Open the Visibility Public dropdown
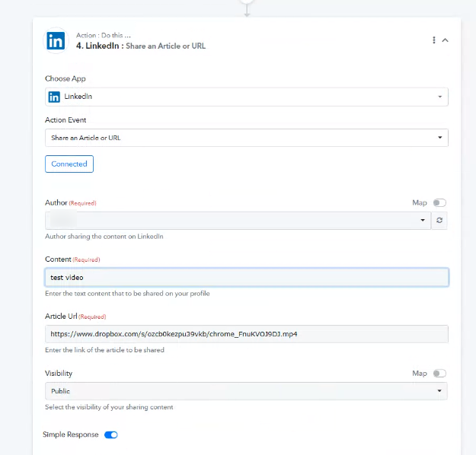476x455 pixels. point(246,391)
